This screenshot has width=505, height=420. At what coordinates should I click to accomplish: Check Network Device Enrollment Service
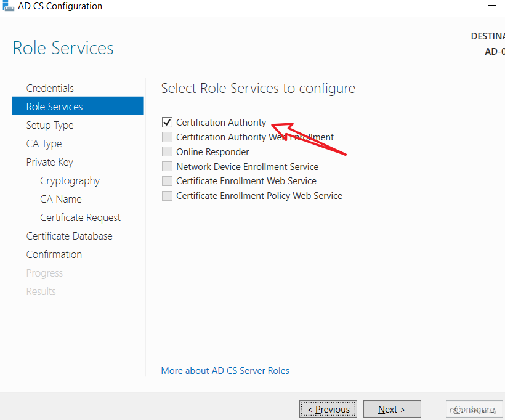pyautogui.click(x=167, y=166)
